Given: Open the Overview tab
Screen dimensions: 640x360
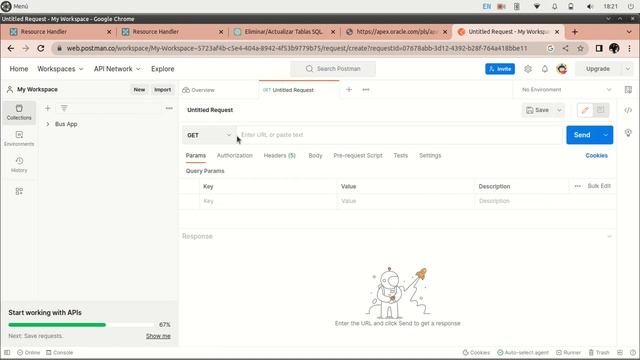Looking at the screenshot, I should click(x=199, y=90).
